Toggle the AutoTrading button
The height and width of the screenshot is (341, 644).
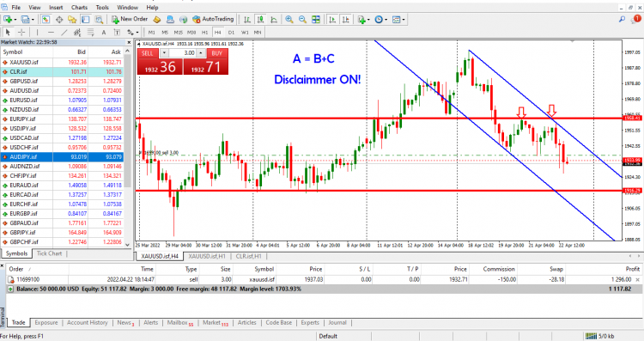click(213, 19)
